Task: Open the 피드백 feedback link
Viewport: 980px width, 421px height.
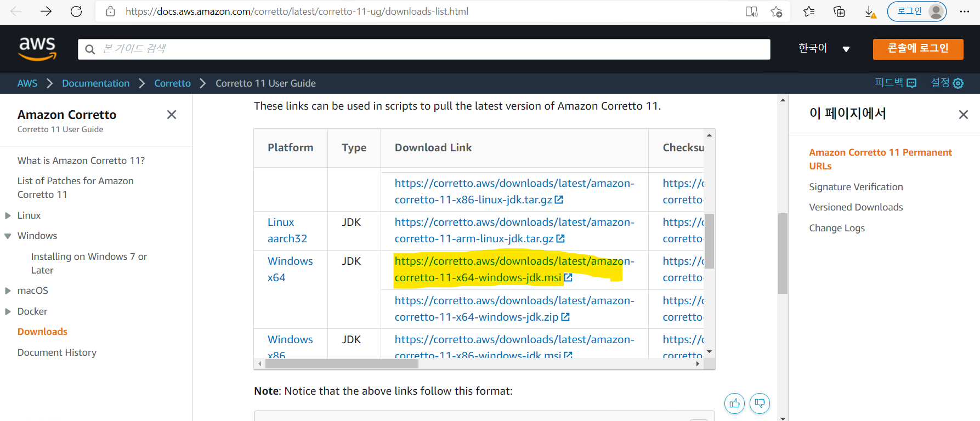Action: click(896, 83)
